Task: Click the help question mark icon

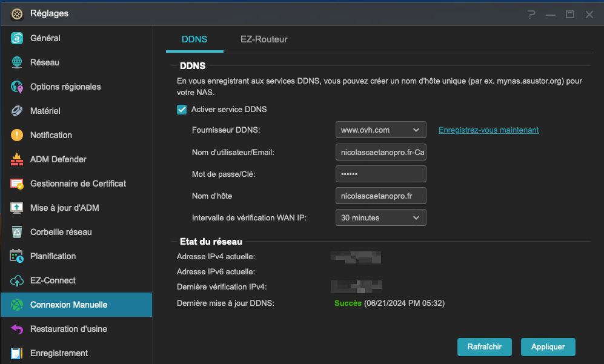Action: [531, 14]
